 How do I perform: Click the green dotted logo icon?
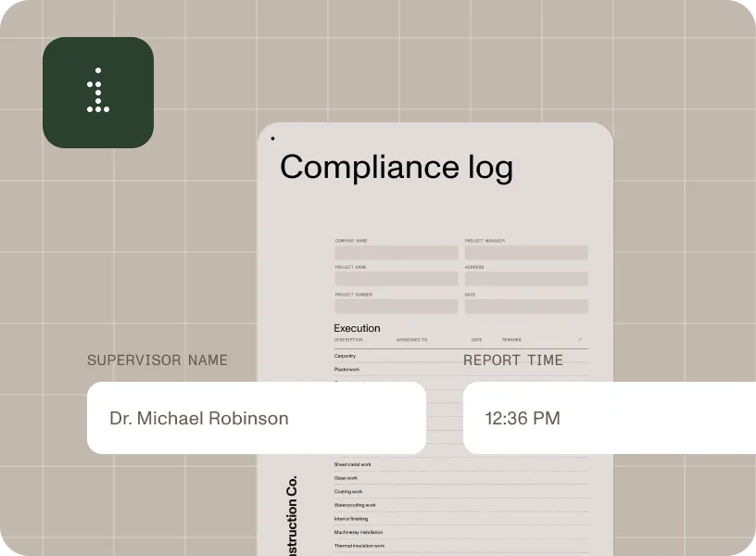coord(98,92)
